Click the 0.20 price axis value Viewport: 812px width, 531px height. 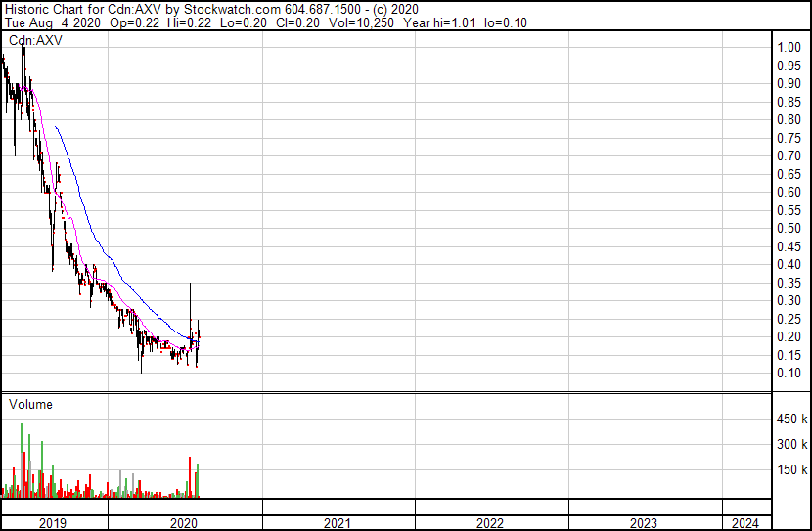tap(789, 337)
